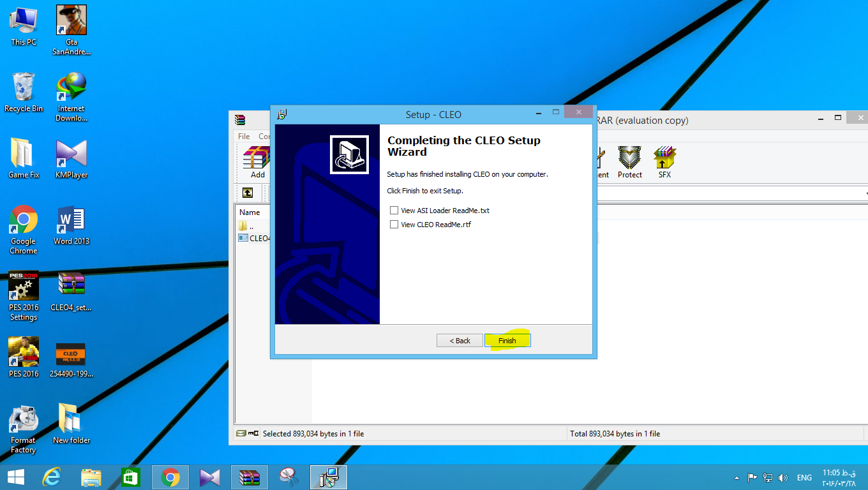Switch to Chrome in the taskbar
This screenshot has width=868, height=490.
tap(170, 477)
